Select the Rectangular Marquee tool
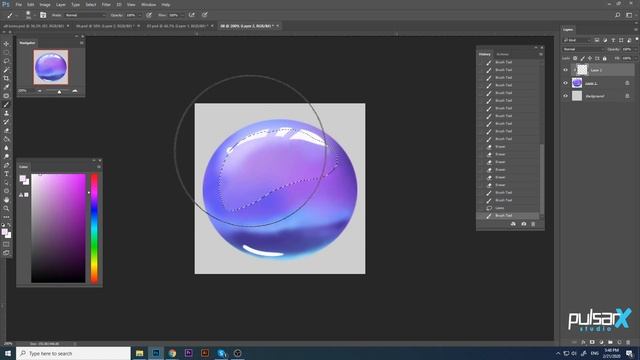The height and width of the screenshot is (360, 640). pyautogui.click(x=6, y=52)
